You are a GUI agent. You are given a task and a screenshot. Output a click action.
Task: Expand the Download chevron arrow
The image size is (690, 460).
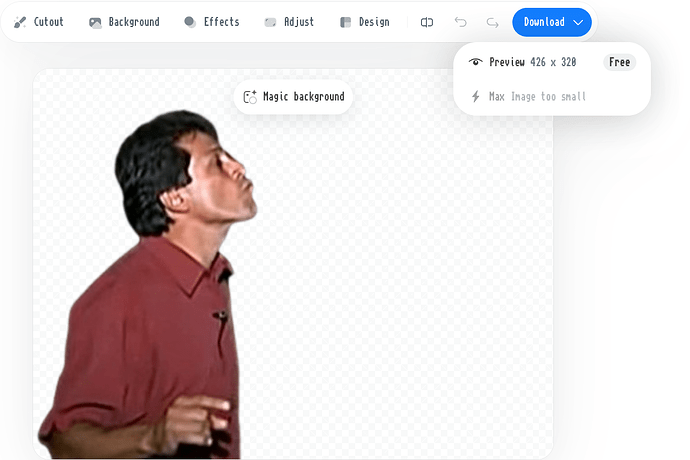pos(578,22)
